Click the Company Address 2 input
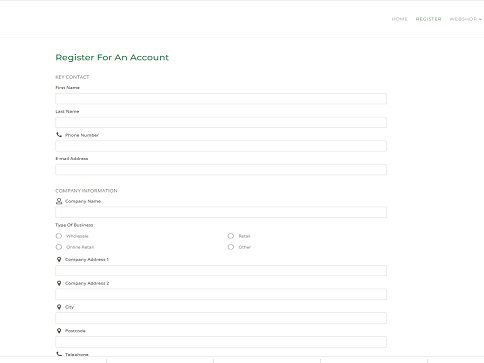The image size is (484, 363). (x=221, y=294)
